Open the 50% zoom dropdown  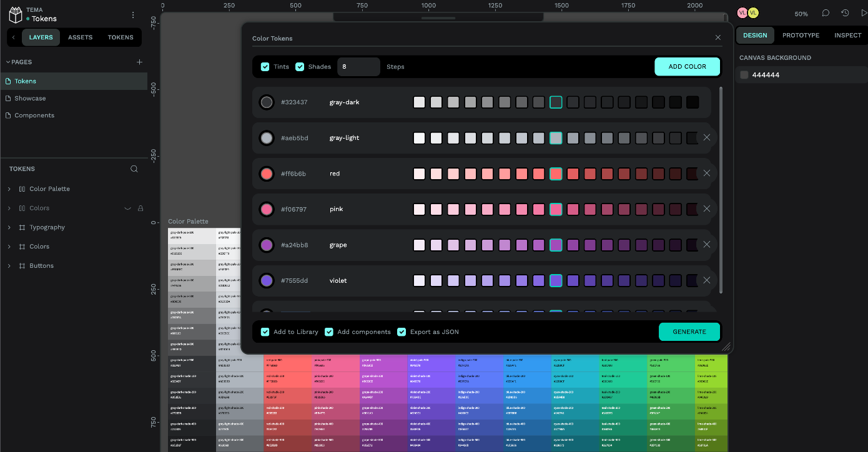click(801, 14)
